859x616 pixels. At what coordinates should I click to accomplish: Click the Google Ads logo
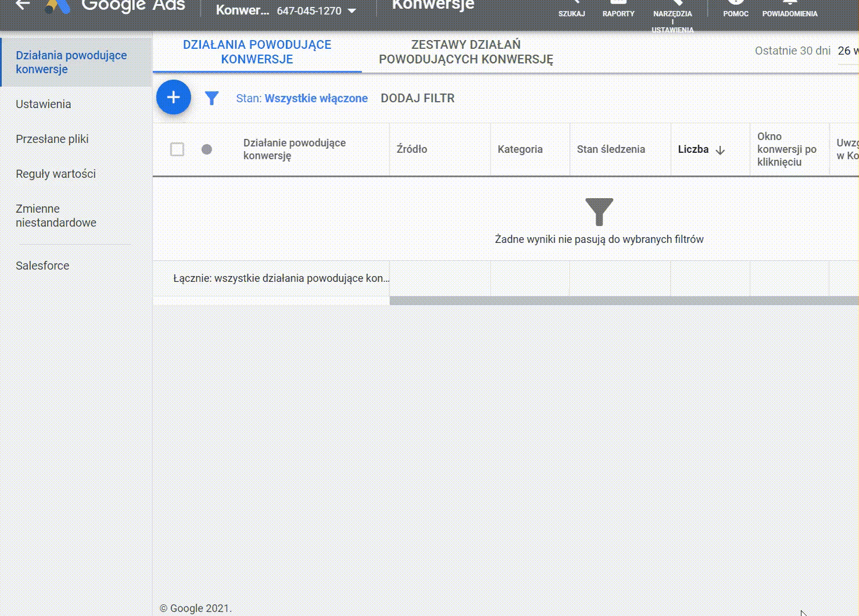coord(58,7)
